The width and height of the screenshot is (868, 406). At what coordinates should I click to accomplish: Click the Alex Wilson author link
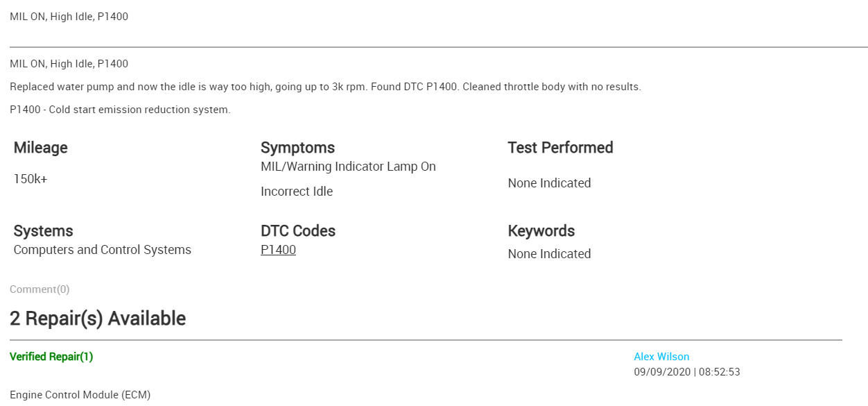point(661,357)
